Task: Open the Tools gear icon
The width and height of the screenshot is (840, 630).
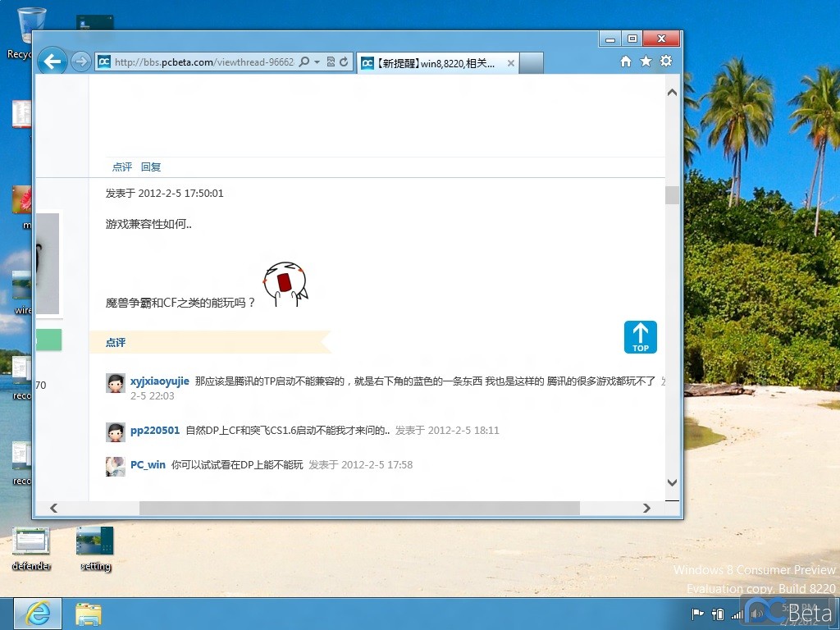Action: 666,62
